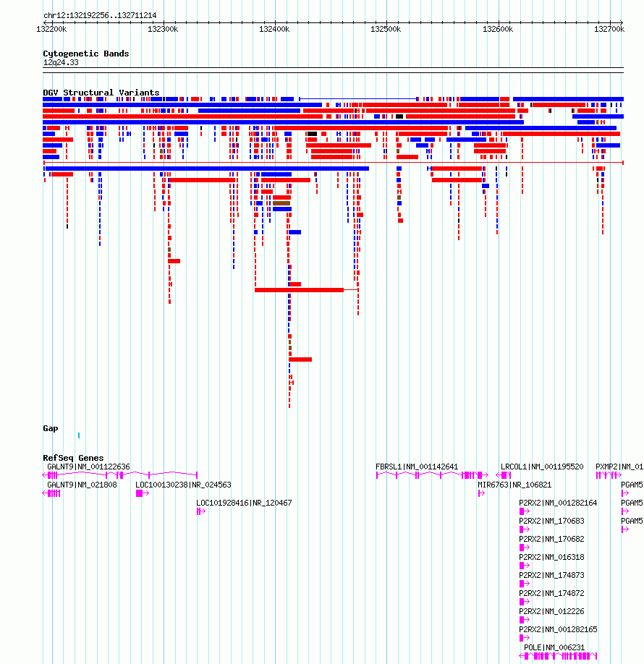Viewport: 644px width, 664px height.
Task: Click the small blue Gap marker
Action: tap(79, 435)
